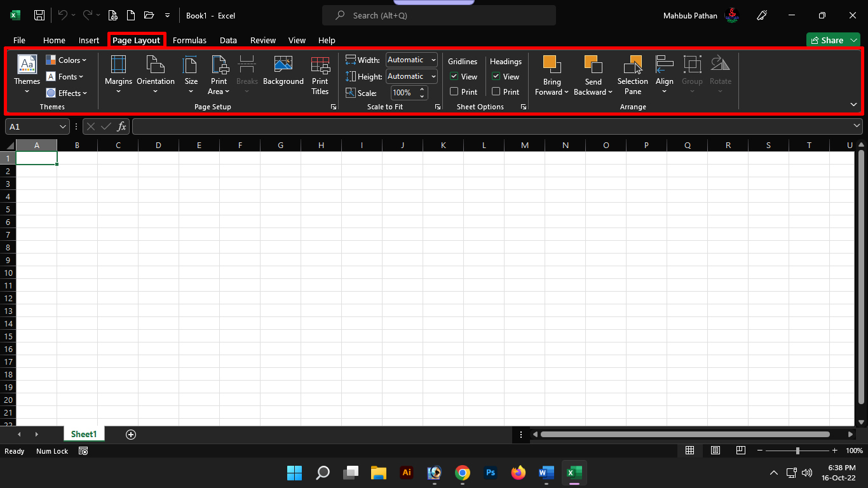868x488 pixels.
Task: Switch to Page Break Preview view
Action: pyautogui.click(x=740, y=451)
